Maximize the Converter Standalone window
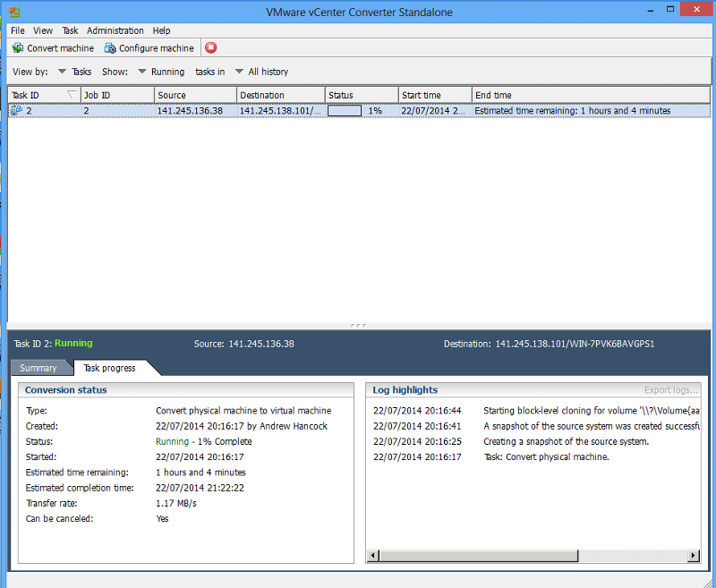The width and height of the screenshot is (716, 588). [669, 9]
